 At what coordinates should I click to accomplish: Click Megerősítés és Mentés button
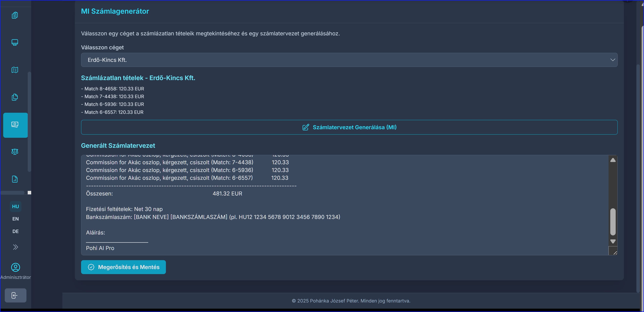pos(123,267)
